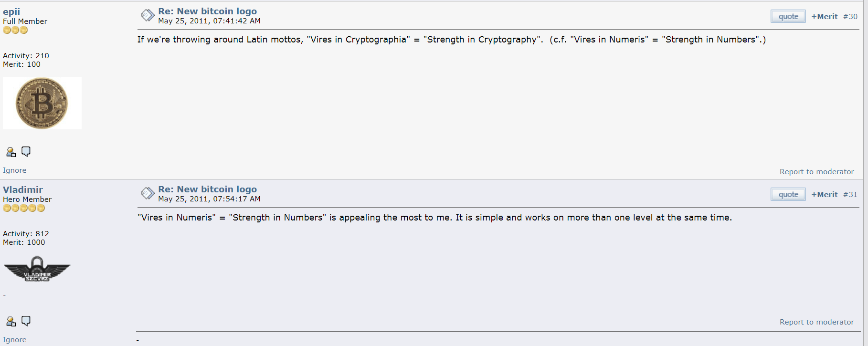
Task: Give +Merit to Vladimir's post #31
Action: tap(824, 195)
